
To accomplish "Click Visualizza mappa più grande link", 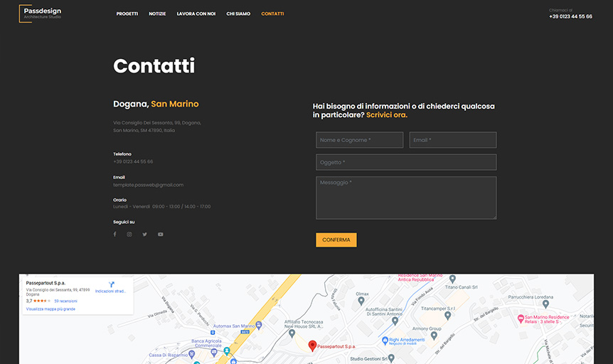I will (x=50, y=309).
